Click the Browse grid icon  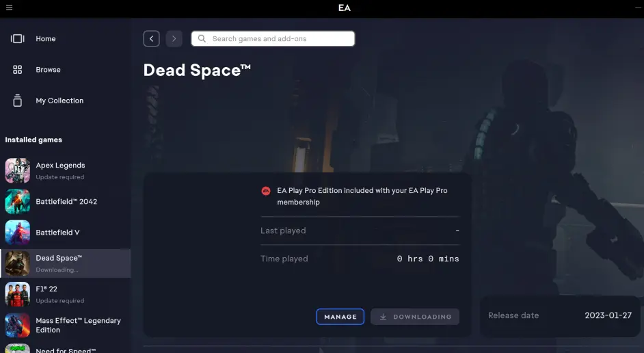18,70
